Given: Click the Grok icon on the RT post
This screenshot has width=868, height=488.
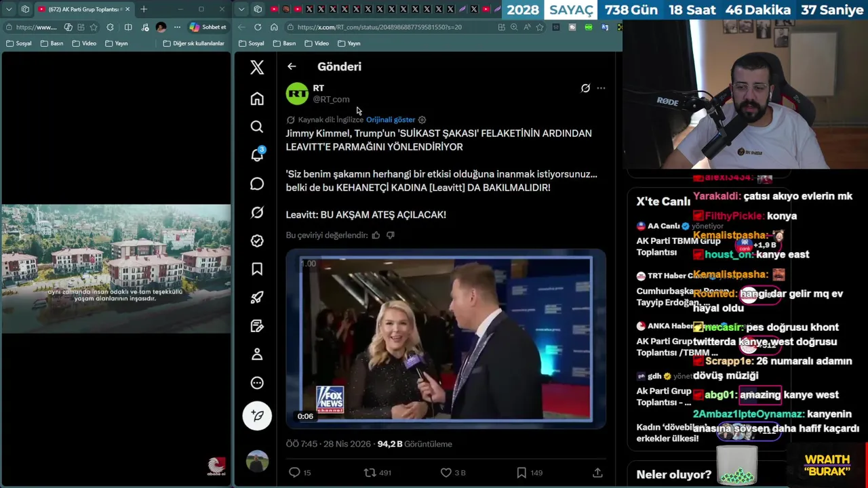Looking at the screenshot, I should 585,88.
